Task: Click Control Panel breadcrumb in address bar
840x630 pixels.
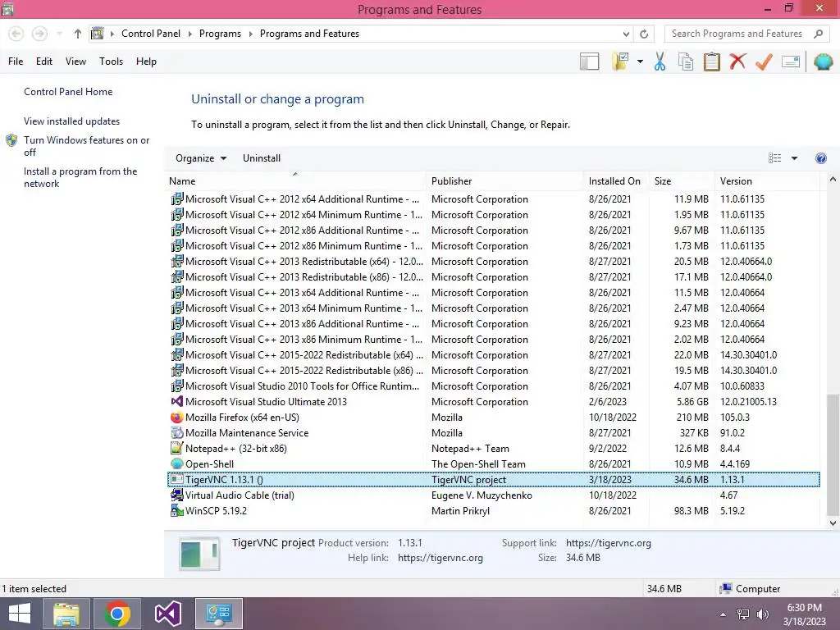Action: (x=151, y=33)
